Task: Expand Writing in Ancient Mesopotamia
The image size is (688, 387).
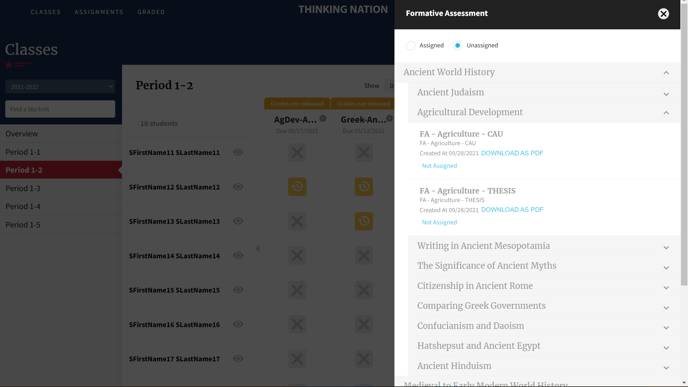Action: pos(544,246)
